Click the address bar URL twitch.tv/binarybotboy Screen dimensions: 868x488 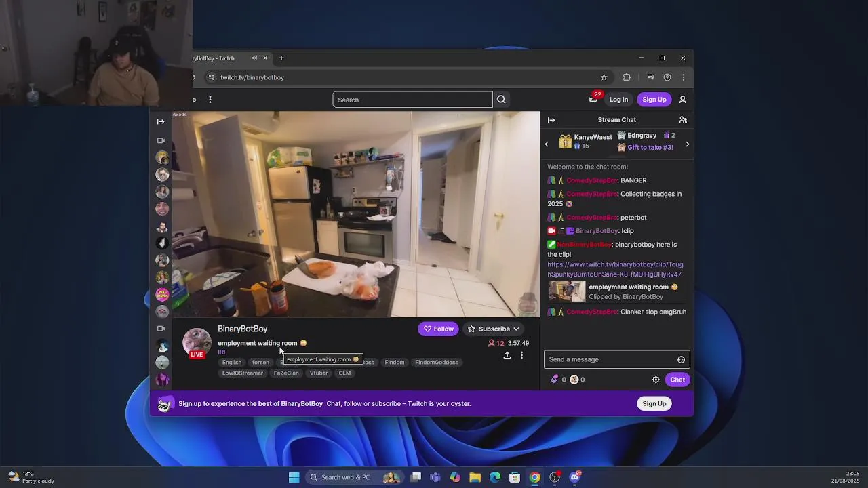point(252,77)
